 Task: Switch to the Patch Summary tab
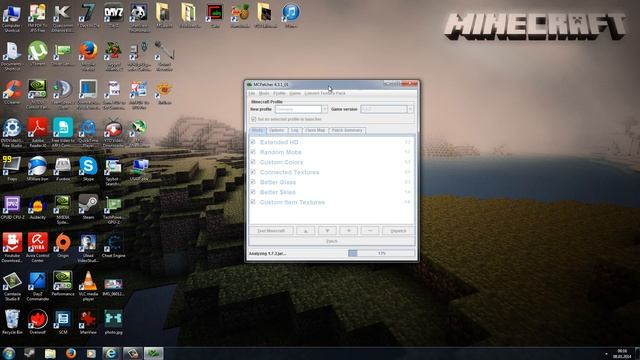click(x=347, y=130)
